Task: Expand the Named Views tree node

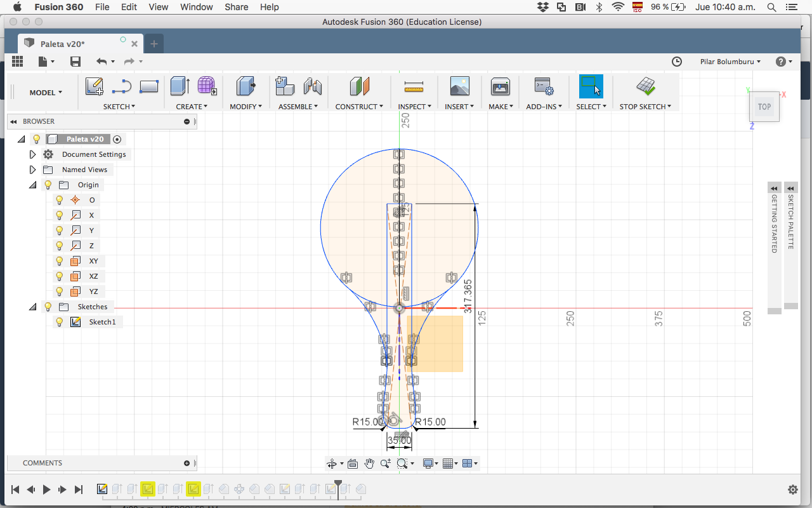Action: point(33,170)
